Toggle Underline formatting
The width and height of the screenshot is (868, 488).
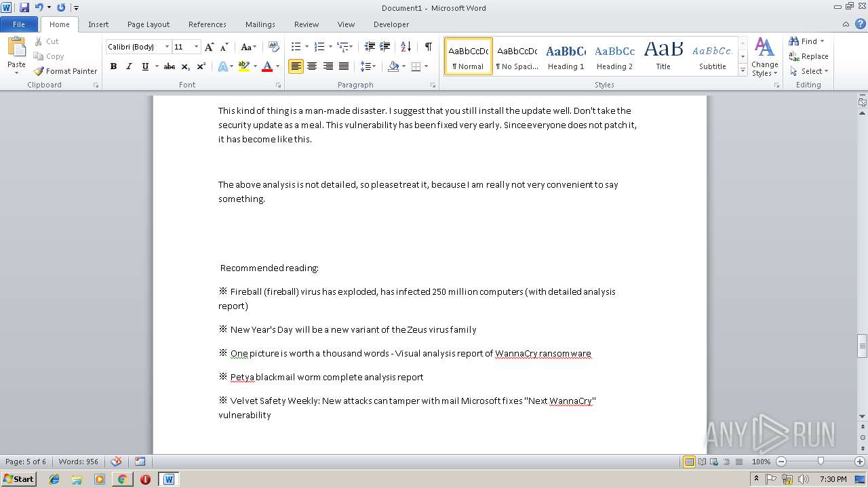(145, 66)
